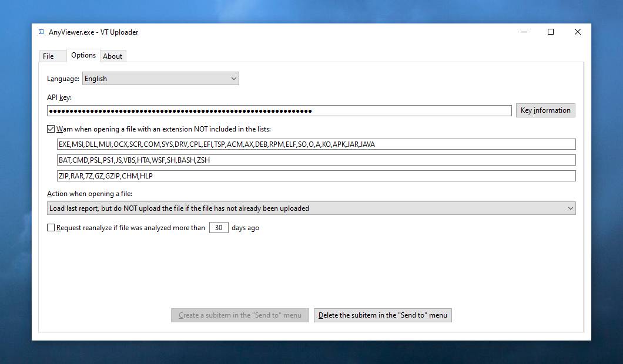Uncheck the warn on unlisted extension checkbox
The height and width of the screenshot is (364, 623).
pyautogui.click(x=51, y=129)
